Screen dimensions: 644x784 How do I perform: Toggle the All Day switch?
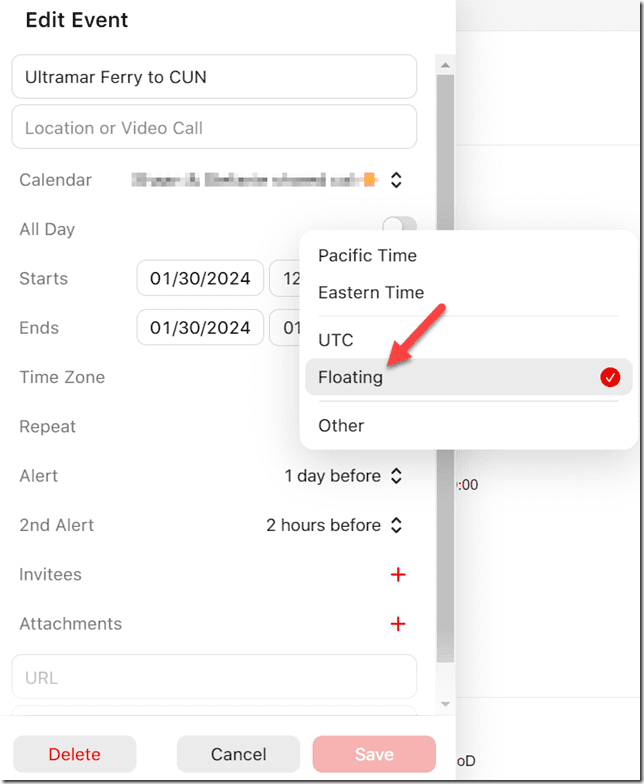point(399,226)
